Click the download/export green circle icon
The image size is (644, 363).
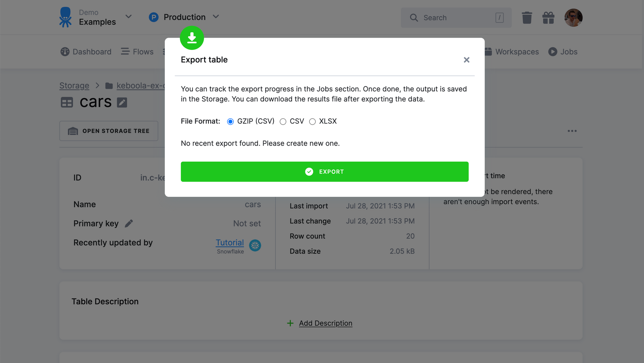(x=193, y=38)
